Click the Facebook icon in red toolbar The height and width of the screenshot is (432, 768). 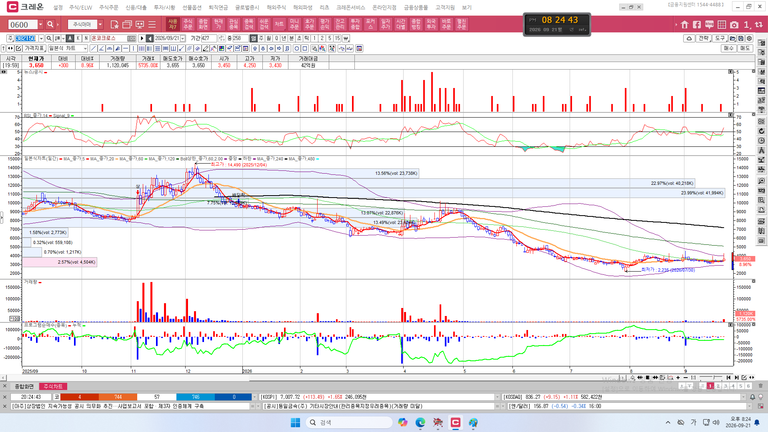(697, 24)
